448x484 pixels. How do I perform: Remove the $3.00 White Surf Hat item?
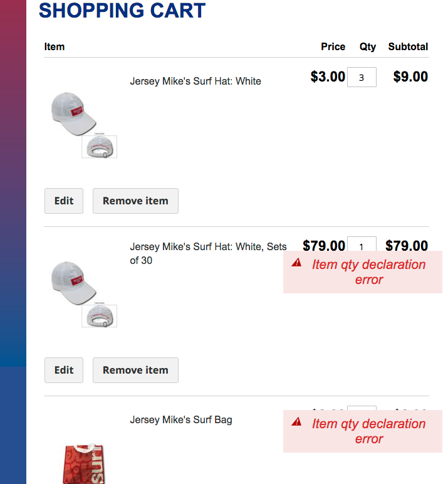tap(135, 201)
